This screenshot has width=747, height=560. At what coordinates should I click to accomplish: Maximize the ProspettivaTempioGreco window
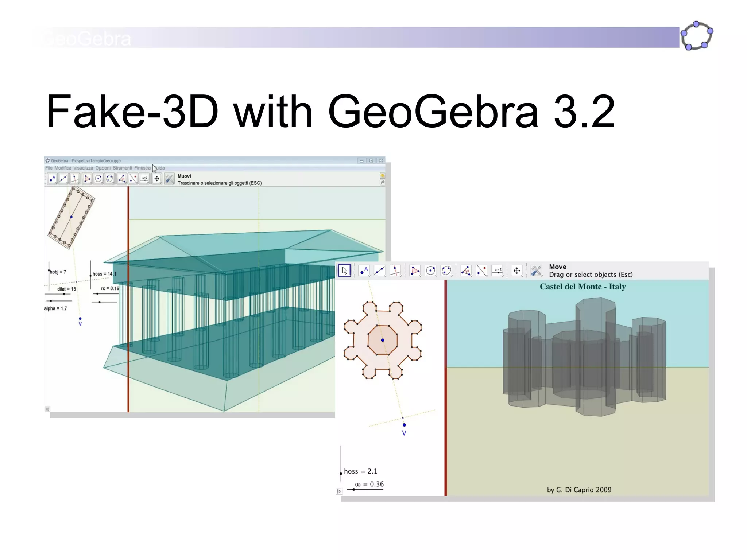[371, 161]
